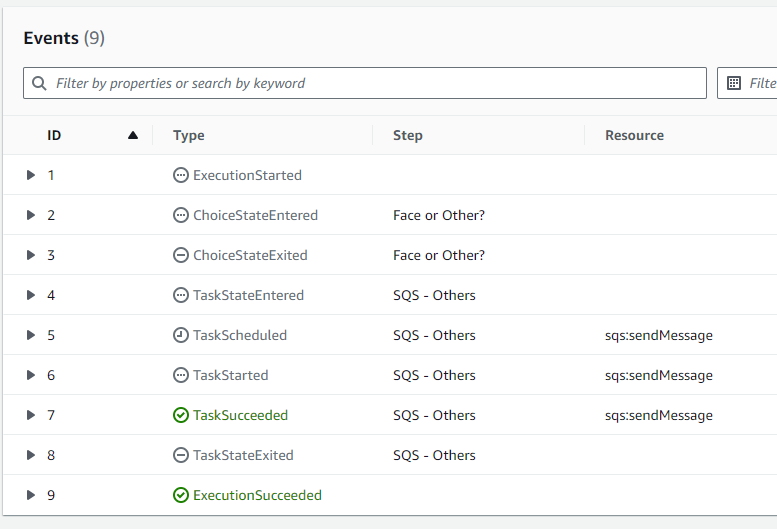Sort events by ID column arrow
777x529 pixels.
pos(133,135)
